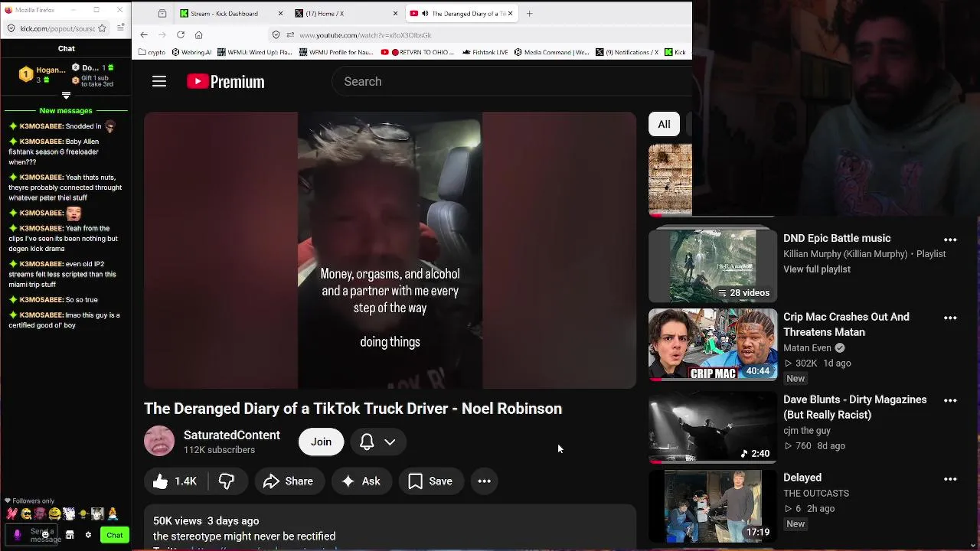Send message with green Chat button
This screenshot has height=551, width=980.
pyautogui.click(x=115, y=535)
